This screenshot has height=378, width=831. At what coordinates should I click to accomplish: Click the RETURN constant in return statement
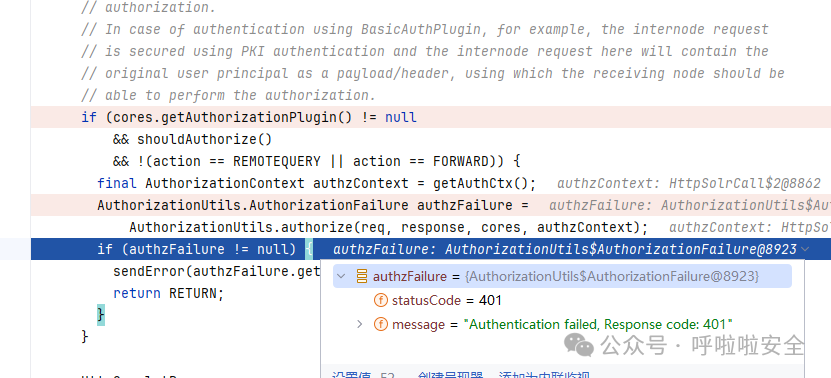click(193, 293)
